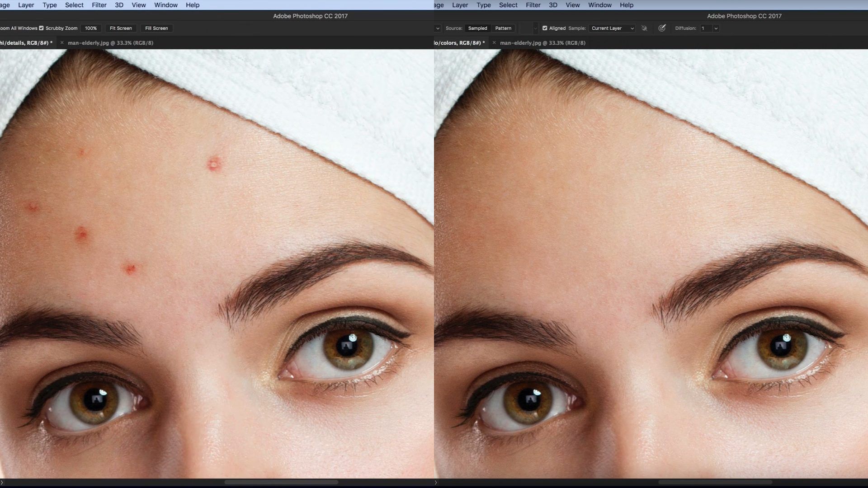The image size is (868, 488).
Task: Click the left window horizontal scrollbar
Action: 281,482
